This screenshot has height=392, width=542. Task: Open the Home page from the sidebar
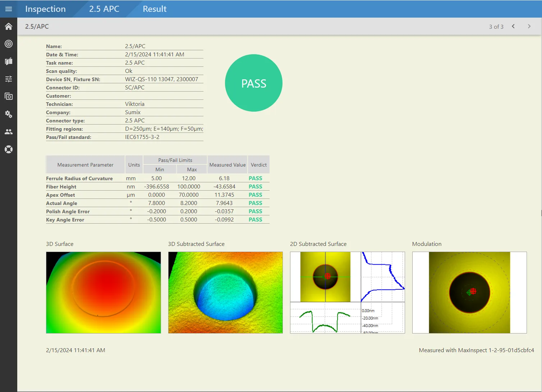(x=9, y=26)
